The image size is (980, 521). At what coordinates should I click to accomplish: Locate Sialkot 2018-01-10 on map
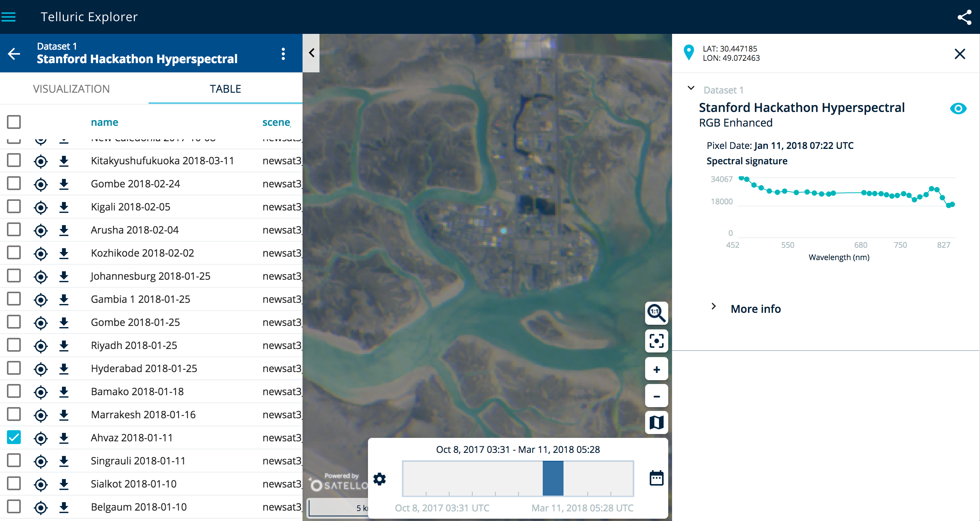point(41,484)
